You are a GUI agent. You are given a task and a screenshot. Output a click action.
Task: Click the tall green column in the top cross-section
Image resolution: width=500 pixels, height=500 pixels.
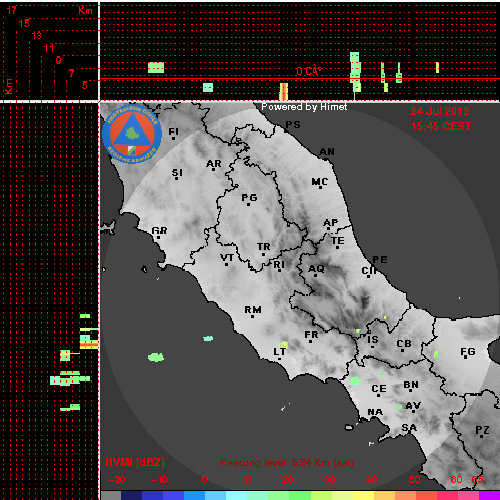(x=355, y=72)
